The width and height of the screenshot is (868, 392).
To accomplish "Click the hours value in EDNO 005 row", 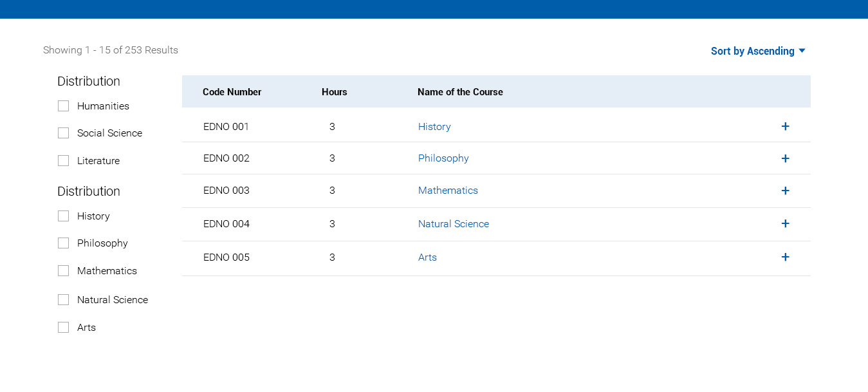I will click(332, 257).
